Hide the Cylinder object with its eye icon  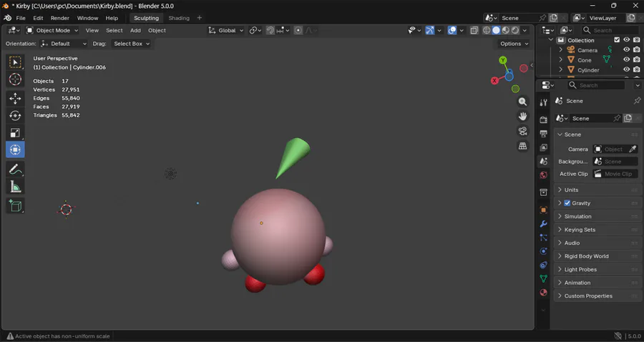click(626, 69)
